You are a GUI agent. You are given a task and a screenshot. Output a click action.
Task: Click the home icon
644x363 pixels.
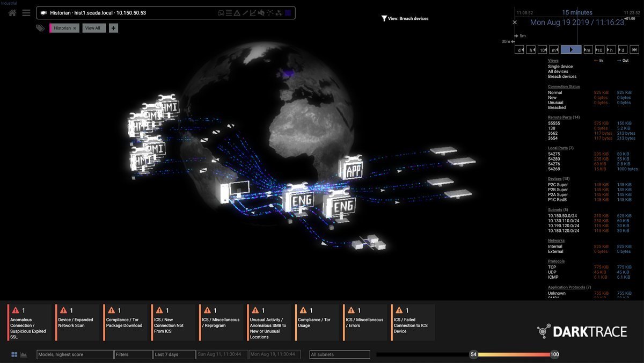(x=12, y=13)
